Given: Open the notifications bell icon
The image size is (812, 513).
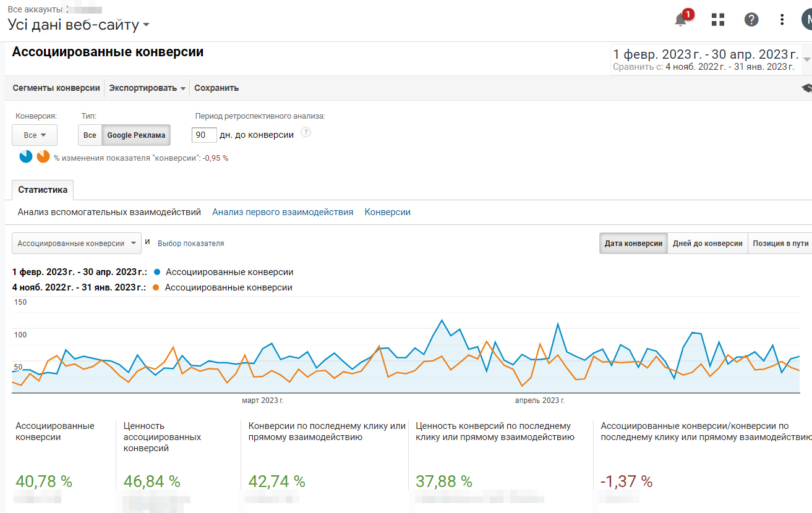Looking at the screenshot, I should click(681, 20).
